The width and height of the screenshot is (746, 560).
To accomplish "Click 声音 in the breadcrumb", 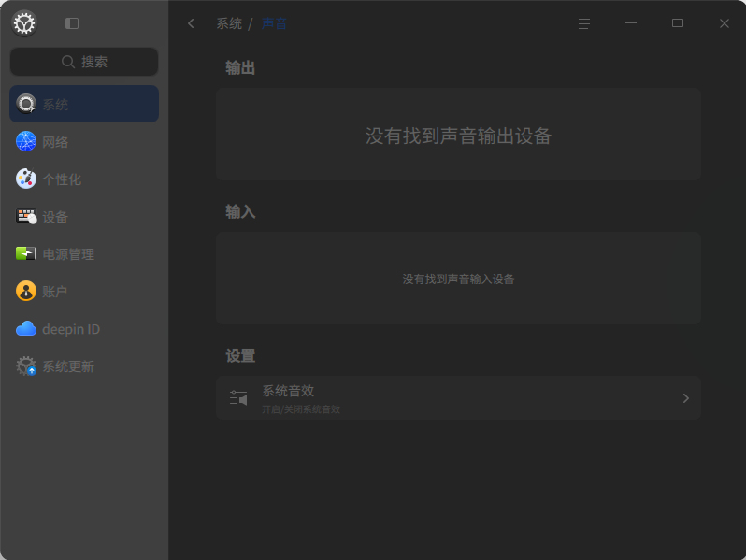I will tap(275, 23).
